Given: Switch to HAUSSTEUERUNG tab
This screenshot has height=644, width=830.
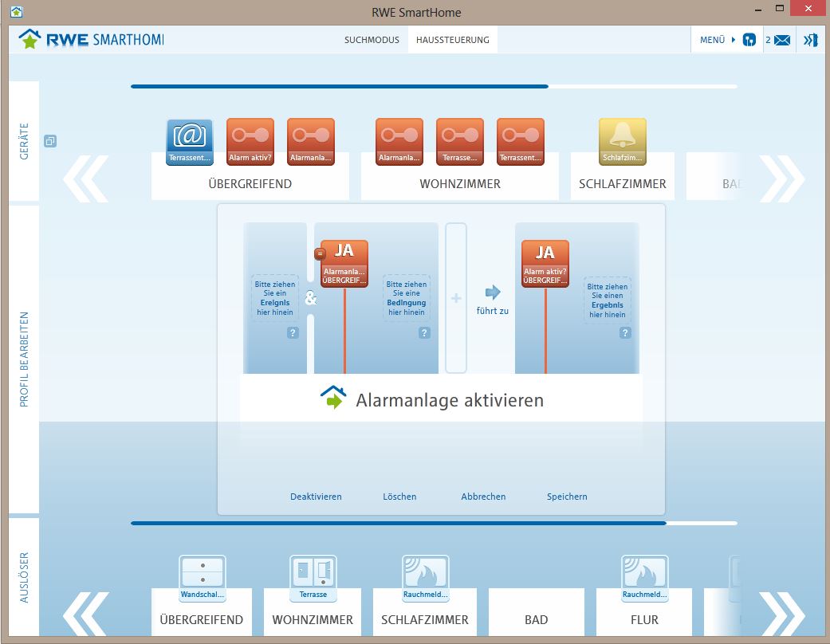Looking at the screenshot, I should pyautogui.click(x=453, y=40).
